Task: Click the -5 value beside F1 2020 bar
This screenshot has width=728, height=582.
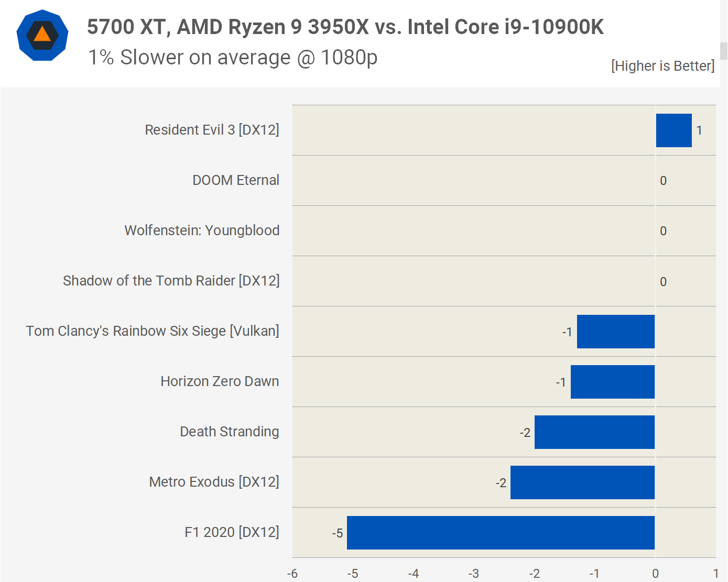Action: tap(338, 533)
